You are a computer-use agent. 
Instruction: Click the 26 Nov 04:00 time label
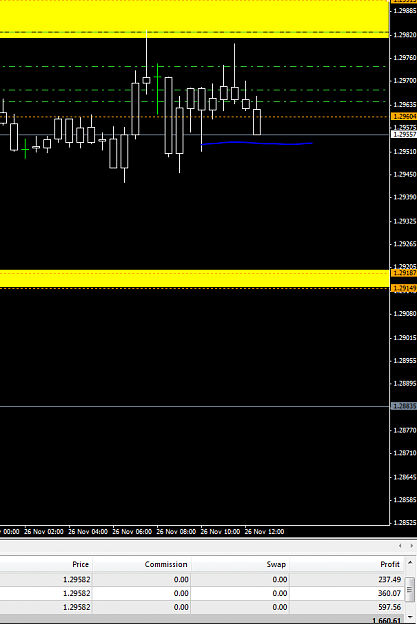coord(88,532)
